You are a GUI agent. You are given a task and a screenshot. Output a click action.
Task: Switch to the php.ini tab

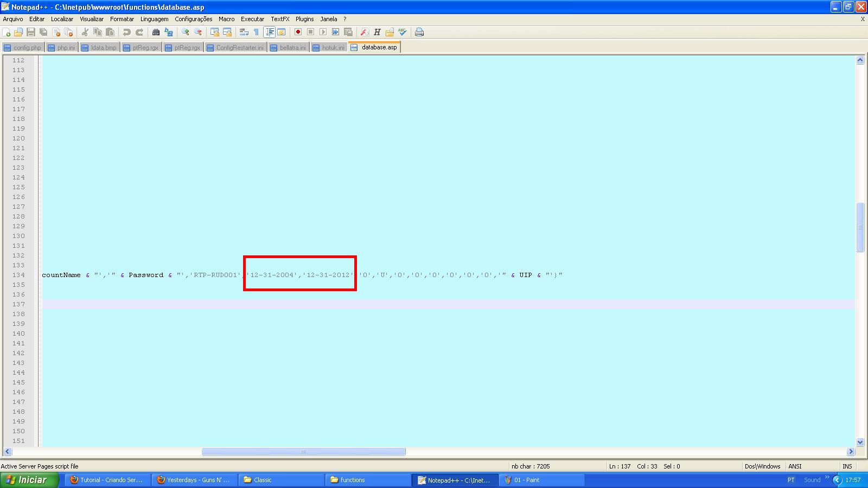[62, 48]
